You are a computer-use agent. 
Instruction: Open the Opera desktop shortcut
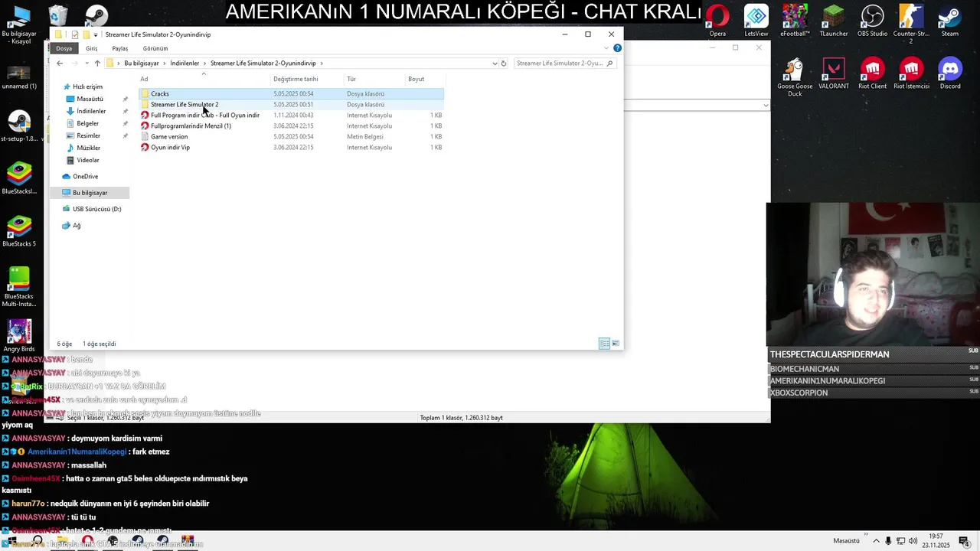tap(717, 21)
